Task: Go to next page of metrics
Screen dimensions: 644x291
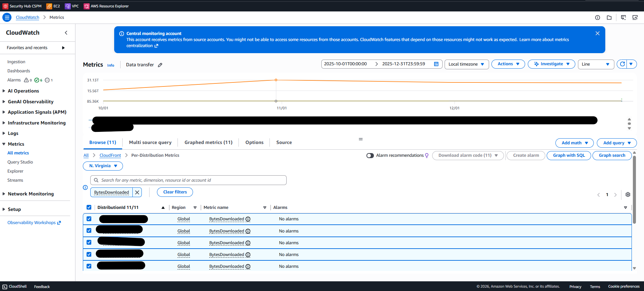Action: tap(615, 195)
